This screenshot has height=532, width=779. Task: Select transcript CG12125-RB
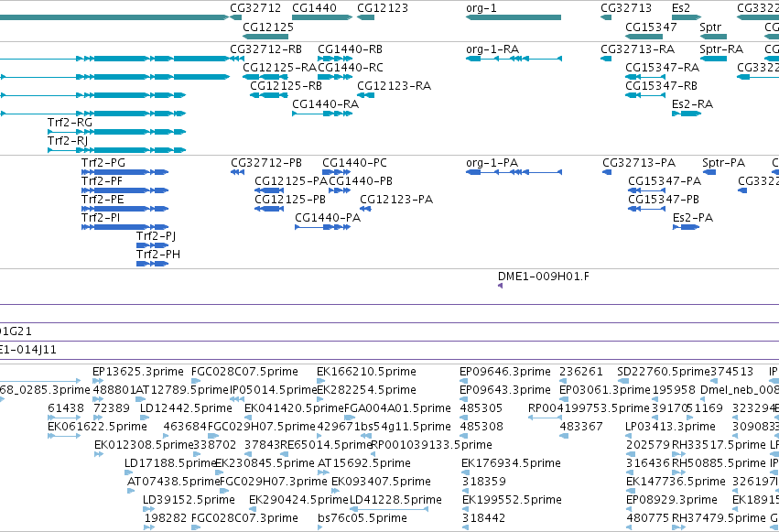[286, 86]
